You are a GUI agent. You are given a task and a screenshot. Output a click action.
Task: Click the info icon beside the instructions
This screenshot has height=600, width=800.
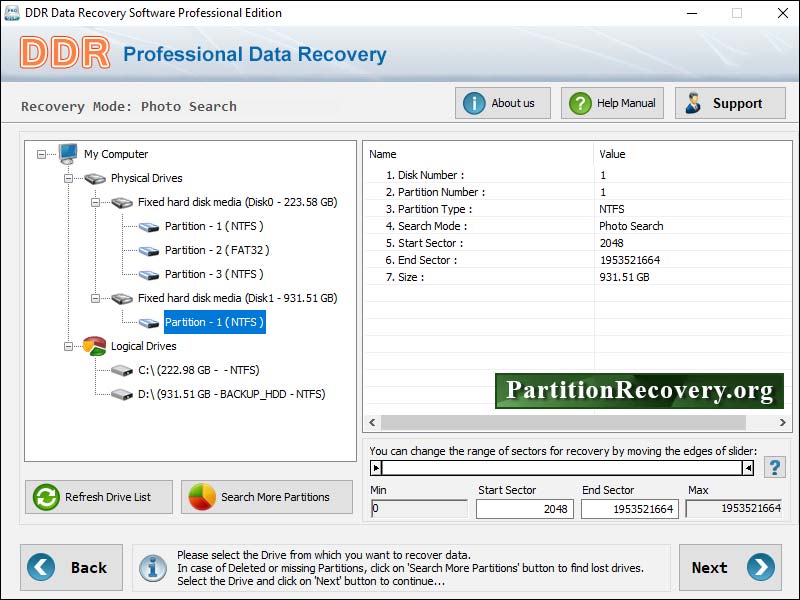coord(152,568)
